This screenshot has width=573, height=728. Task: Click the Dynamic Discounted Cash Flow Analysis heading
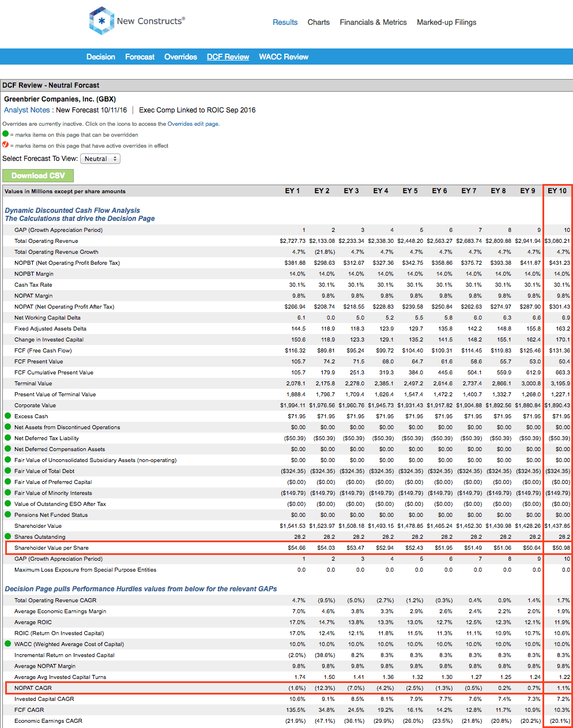tap(73, 211)
